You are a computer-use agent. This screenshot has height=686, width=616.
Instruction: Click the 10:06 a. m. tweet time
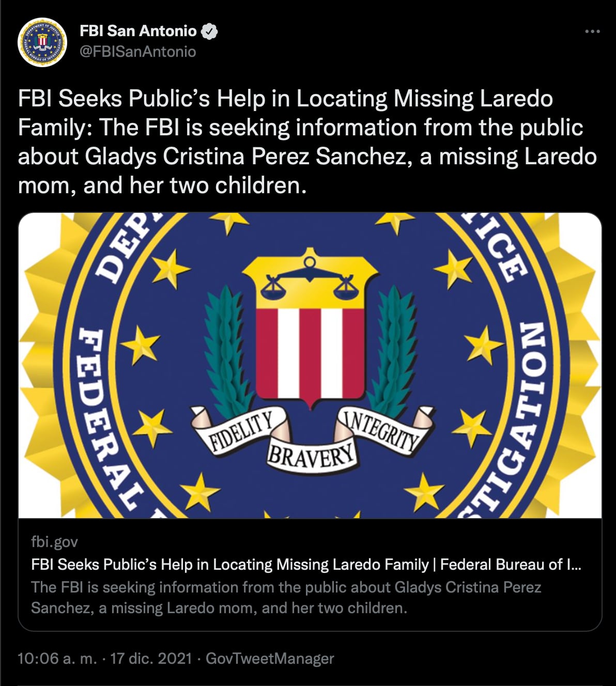click(x=57, y=659)
